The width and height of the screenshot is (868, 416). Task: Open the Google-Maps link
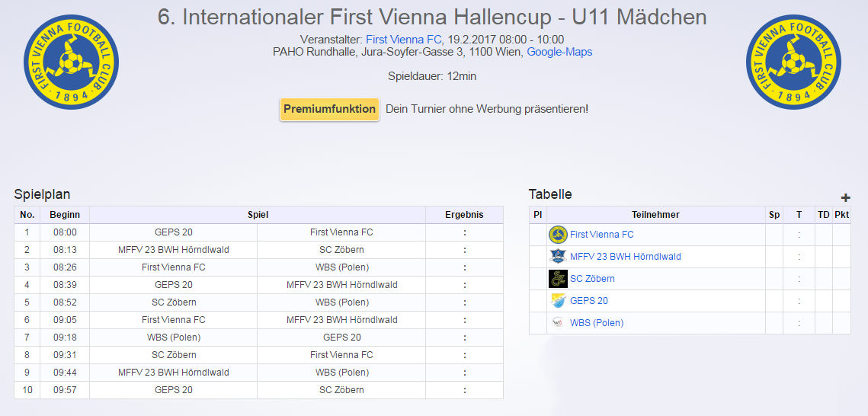[x=559, y=52]
